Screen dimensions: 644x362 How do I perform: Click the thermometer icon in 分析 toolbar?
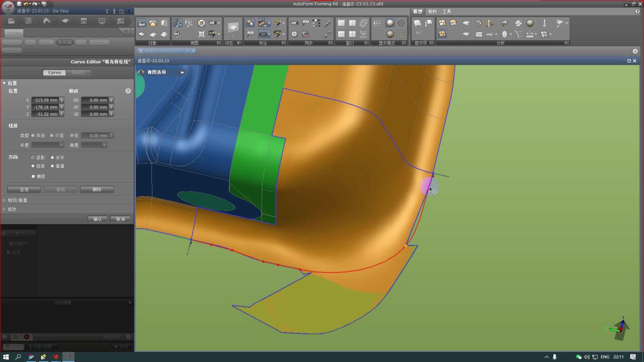[544, 23]
